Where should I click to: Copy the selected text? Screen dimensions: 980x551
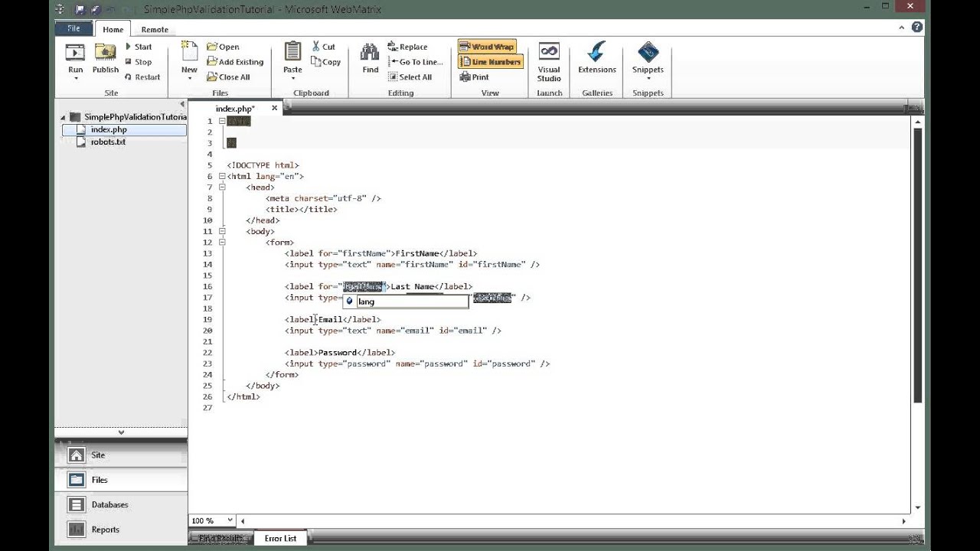(325, 62)
